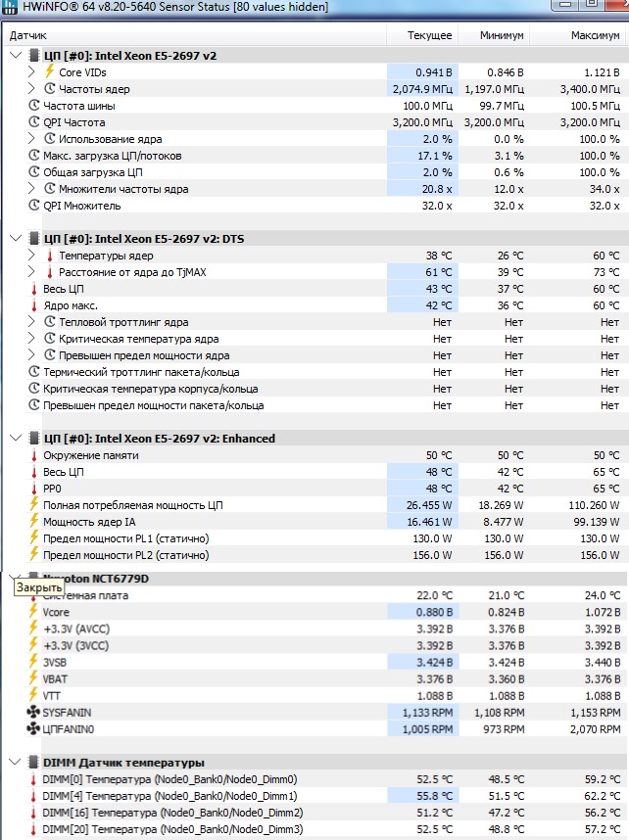Click the thermometer icon of DIMM[0] Температура

[x=33, y=779]
